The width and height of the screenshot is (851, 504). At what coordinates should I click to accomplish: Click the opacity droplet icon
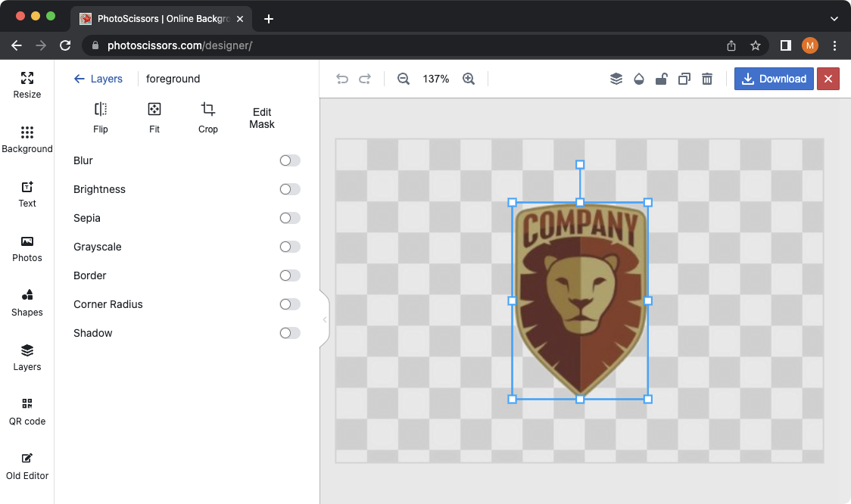639,79
